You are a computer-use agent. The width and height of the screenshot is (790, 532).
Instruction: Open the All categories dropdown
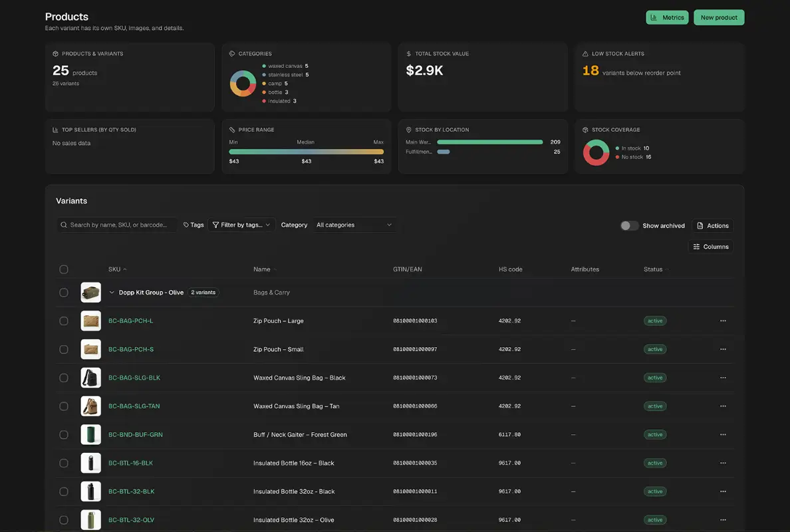(x=354, y=225)
